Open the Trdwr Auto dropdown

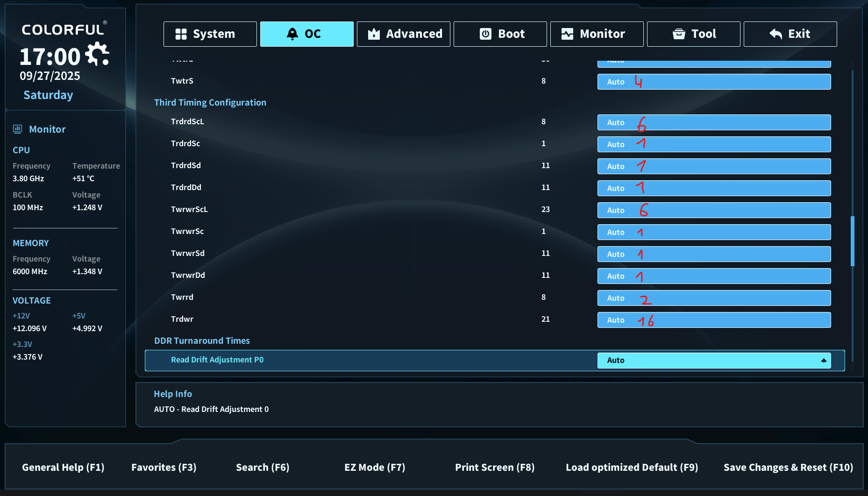tap(714, 320)
